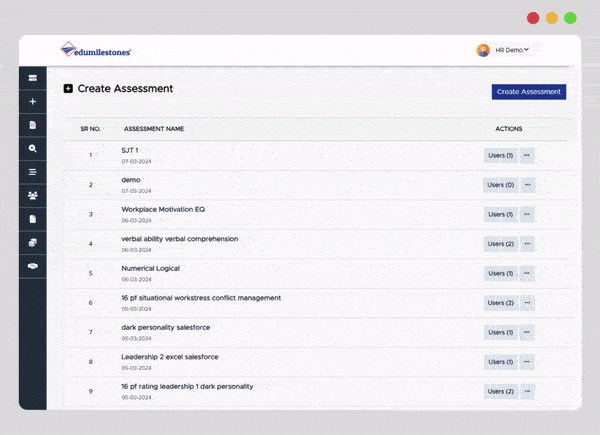Viewport: 600px width, 435px height.
Task: Click the ASSESSMENT NAME column header
Action: [x=154, y=129]
